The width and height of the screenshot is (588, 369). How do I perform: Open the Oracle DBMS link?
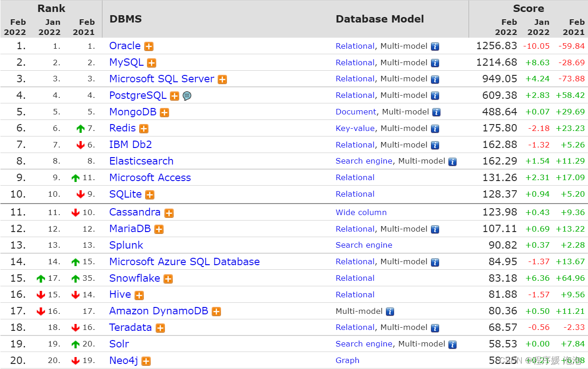tap(125, 46)
